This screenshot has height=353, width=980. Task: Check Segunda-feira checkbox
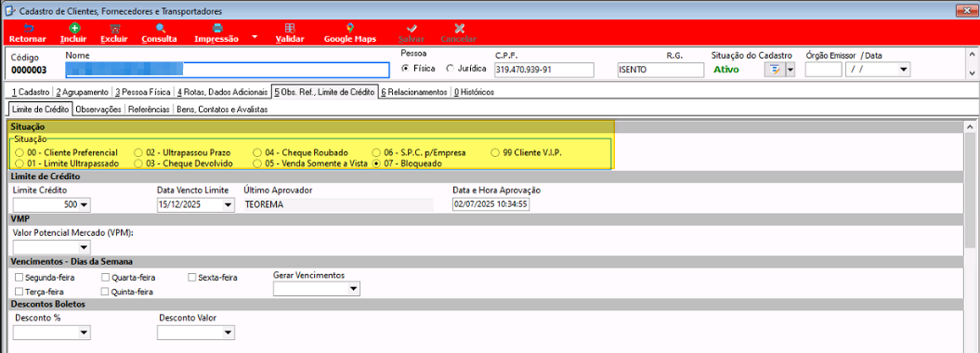[20, 278]
